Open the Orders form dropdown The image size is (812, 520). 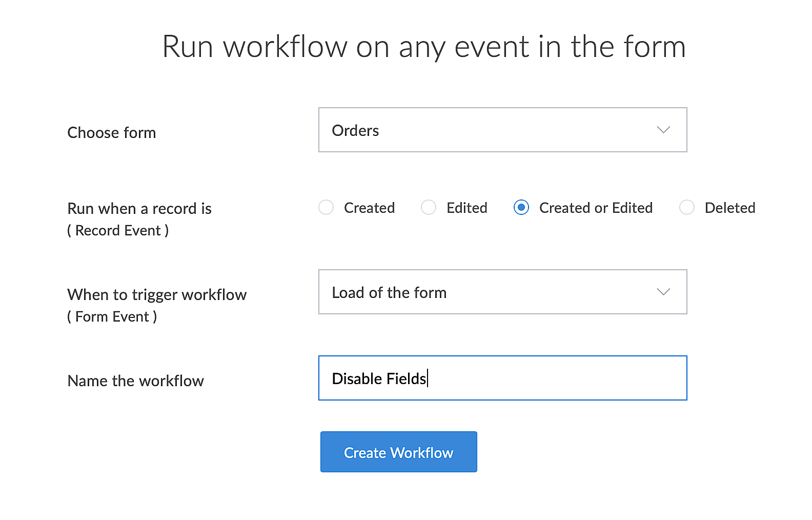(492, 130)
